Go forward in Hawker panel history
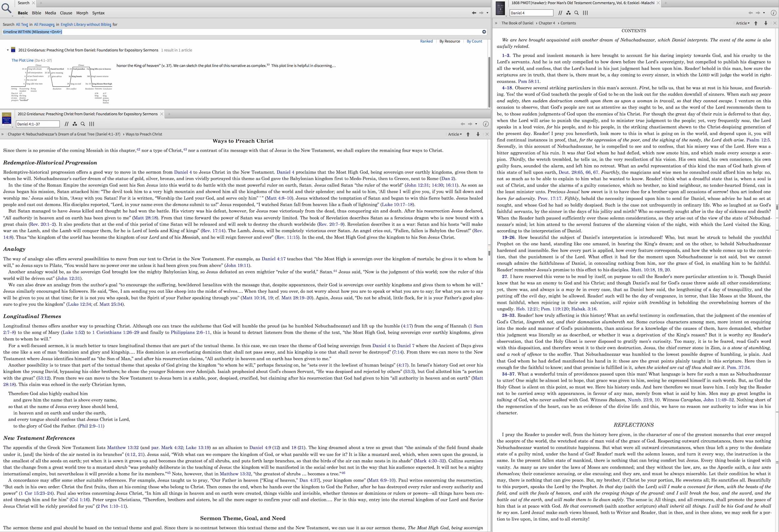Screen dimensions: 779x532 [x=758, y=13]
